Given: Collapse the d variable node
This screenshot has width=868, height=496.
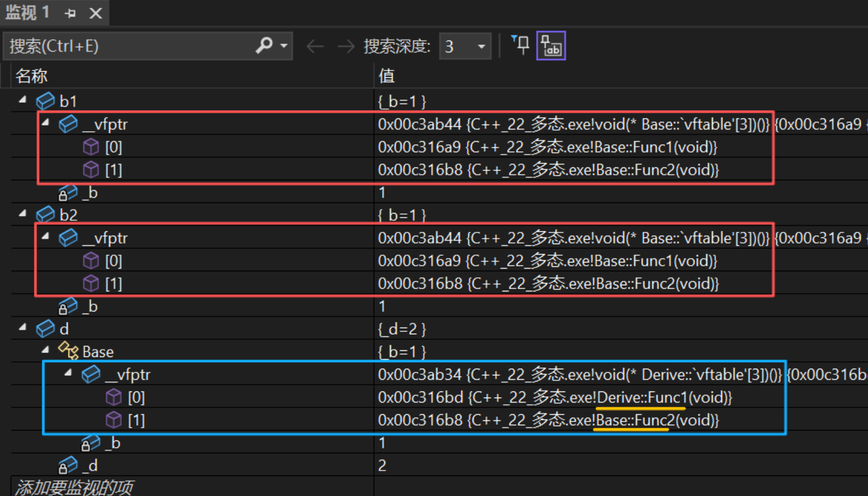Looking at the screenshot, I should point(23,328).
